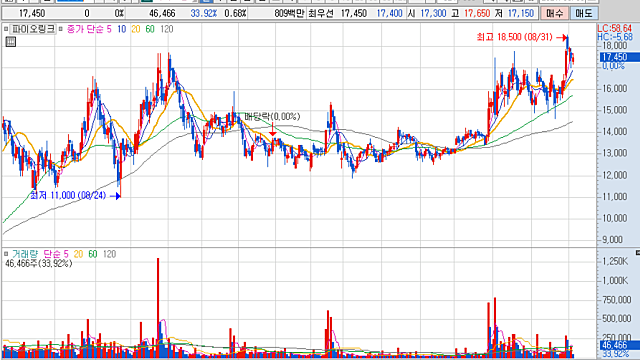This screenshot has width=640, height=360.
Task: Click the blue 17,400 best bid value
Action: (389, 13)
